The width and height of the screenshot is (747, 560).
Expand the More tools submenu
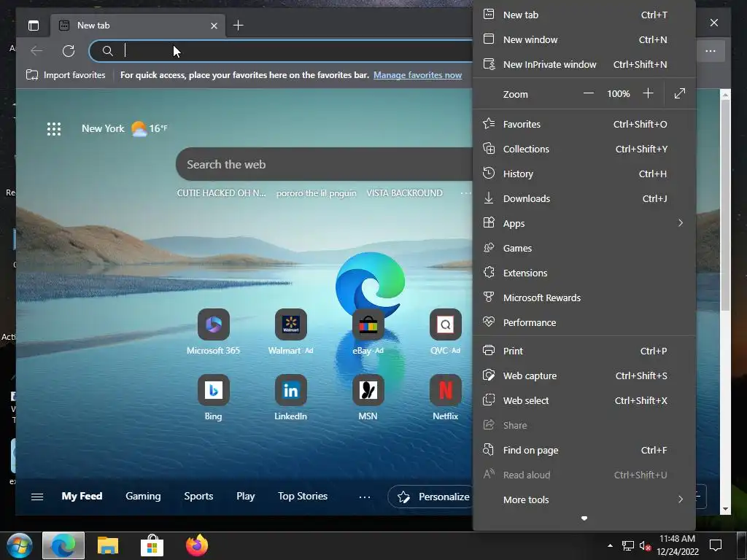(x=584, y=499)
